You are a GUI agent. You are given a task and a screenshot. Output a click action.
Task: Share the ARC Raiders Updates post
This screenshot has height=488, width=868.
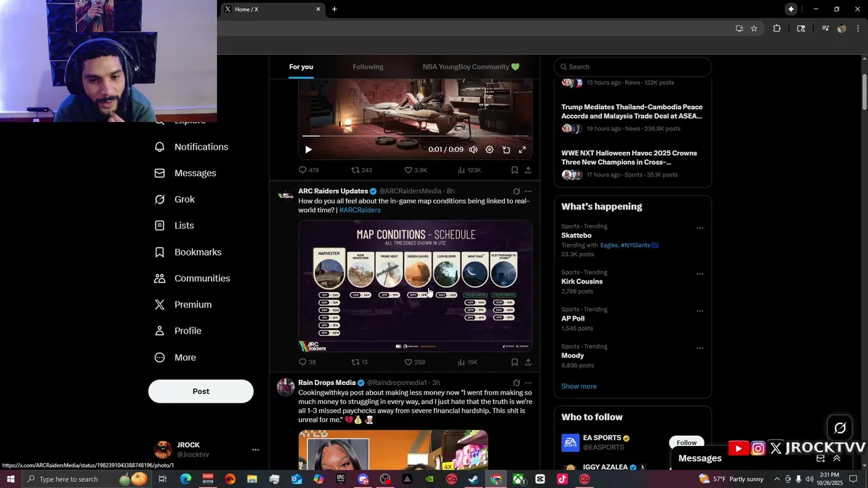(x=528, y=362)
